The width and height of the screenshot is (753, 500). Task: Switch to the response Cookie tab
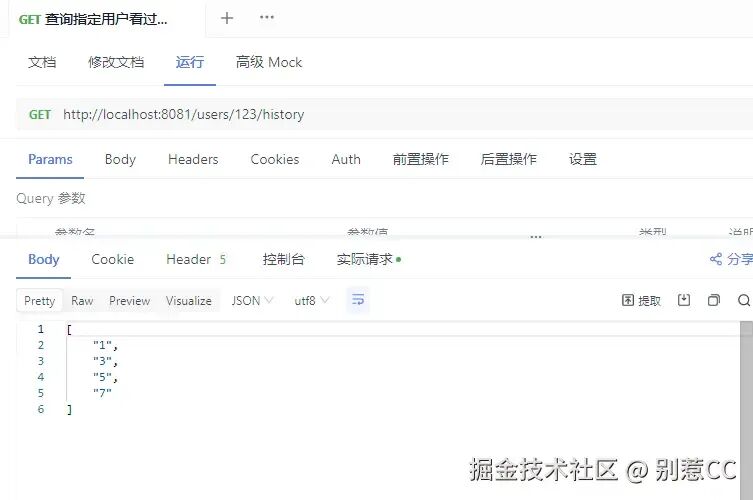point(112,259)
